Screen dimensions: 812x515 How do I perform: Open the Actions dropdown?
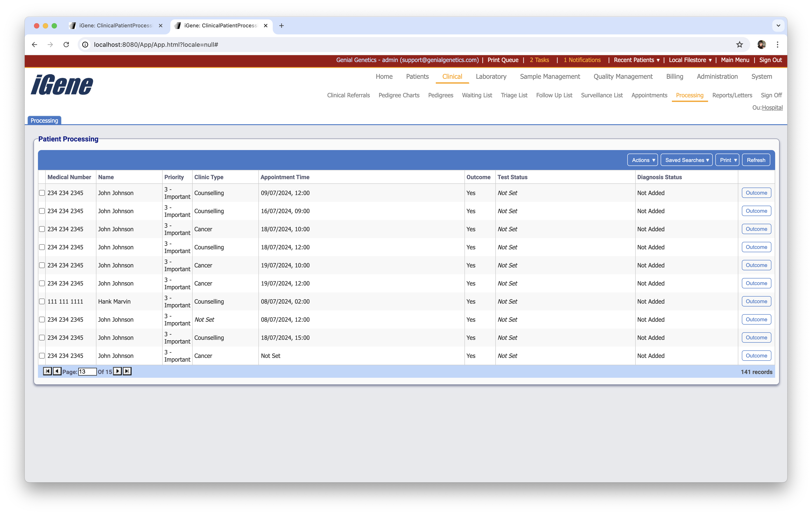click(x=642, y=160)
